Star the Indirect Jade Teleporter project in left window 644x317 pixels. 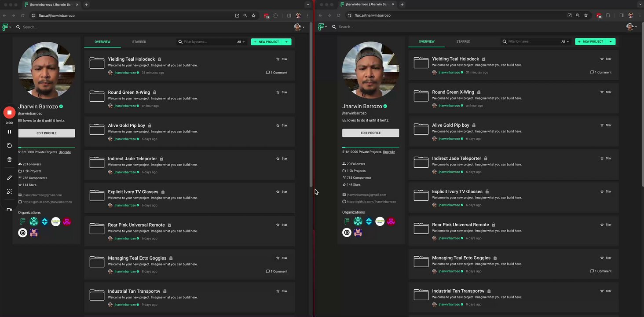pyautogui.click(x=282, y=158)
